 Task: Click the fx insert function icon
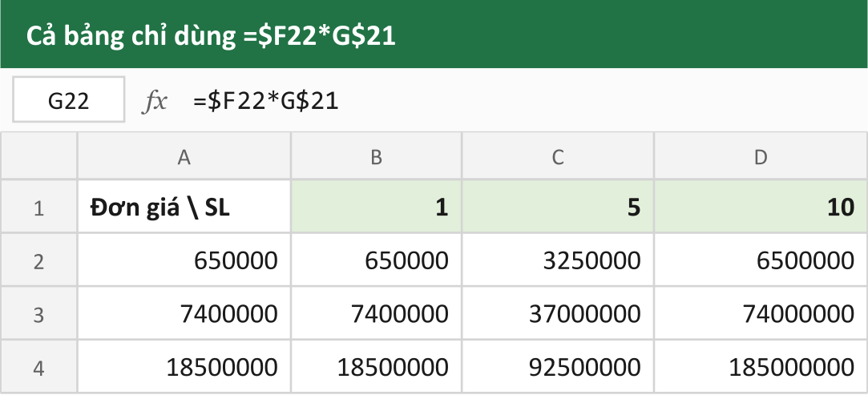(x=154, y=101)
